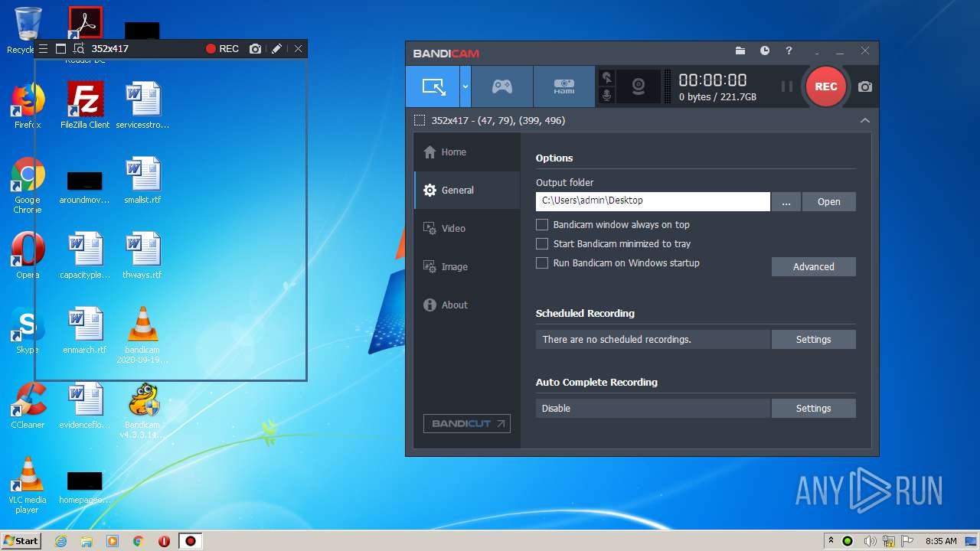Viewport: 980px width, 551px height.
Task: Open the Home tab
Action: click(x=467, y=152)
